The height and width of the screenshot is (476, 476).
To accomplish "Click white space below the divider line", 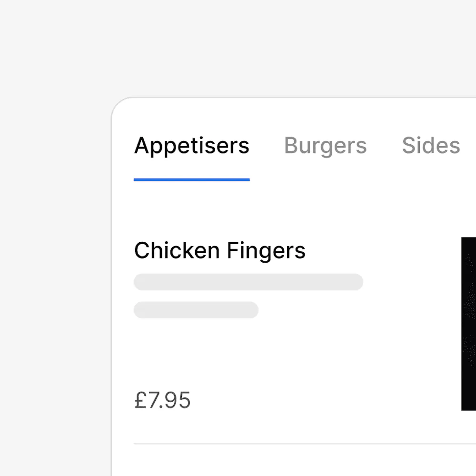I will tap(286, 461).
